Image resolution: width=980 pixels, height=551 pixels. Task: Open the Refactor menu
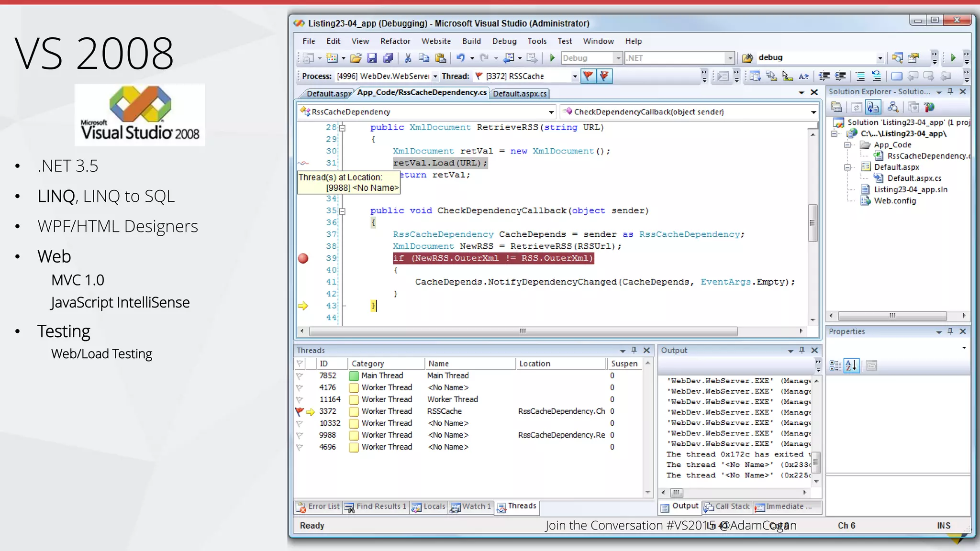[395, 41]
